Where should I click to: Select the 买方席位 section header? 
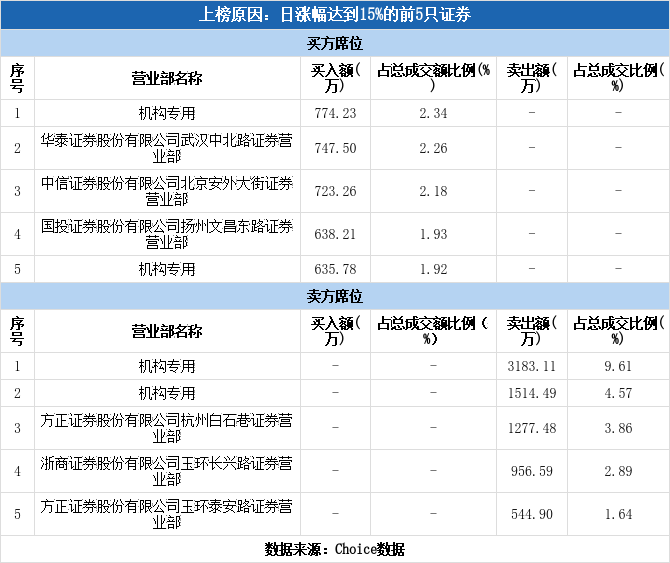pyautogui.click(x=335, y=43)
